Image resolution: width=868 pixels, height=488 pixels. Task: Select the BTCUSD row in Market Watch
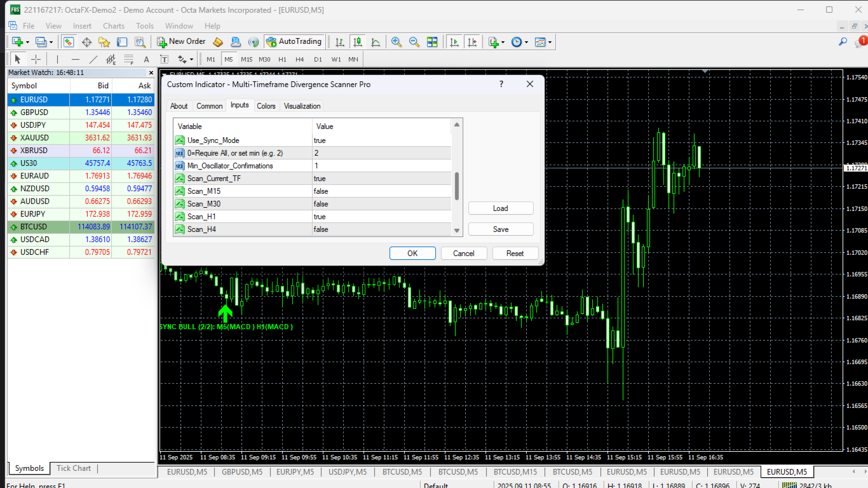pyautogui.click(x=34, y=227)
